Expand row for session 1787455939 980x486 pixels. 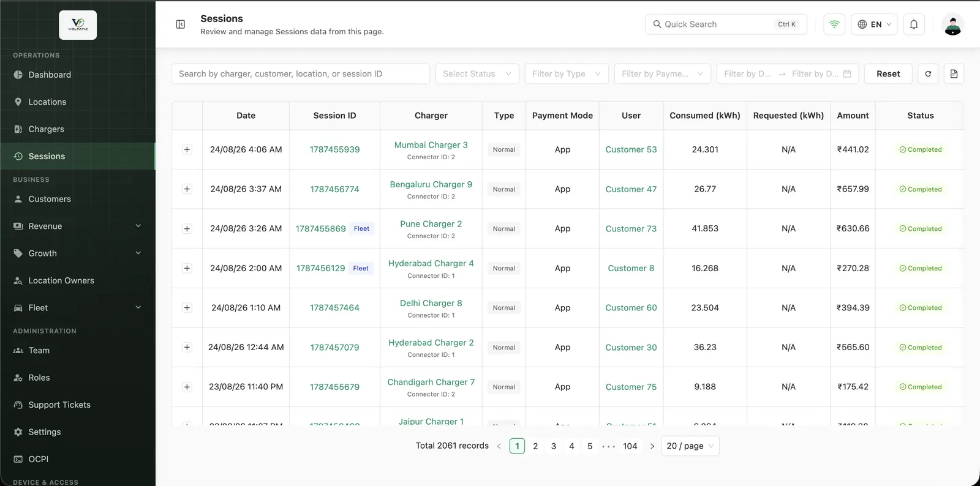[187, 149]
